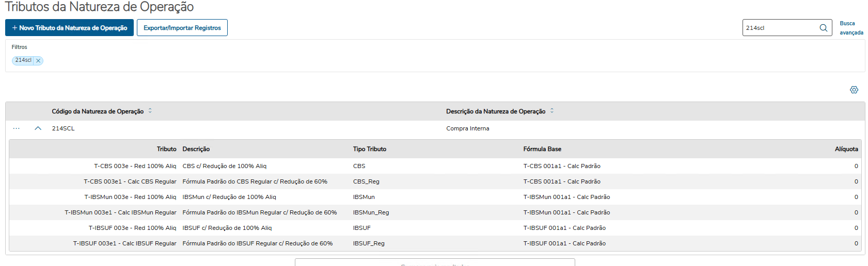Collapse the 214SCL row details

(x=38, y=128)
